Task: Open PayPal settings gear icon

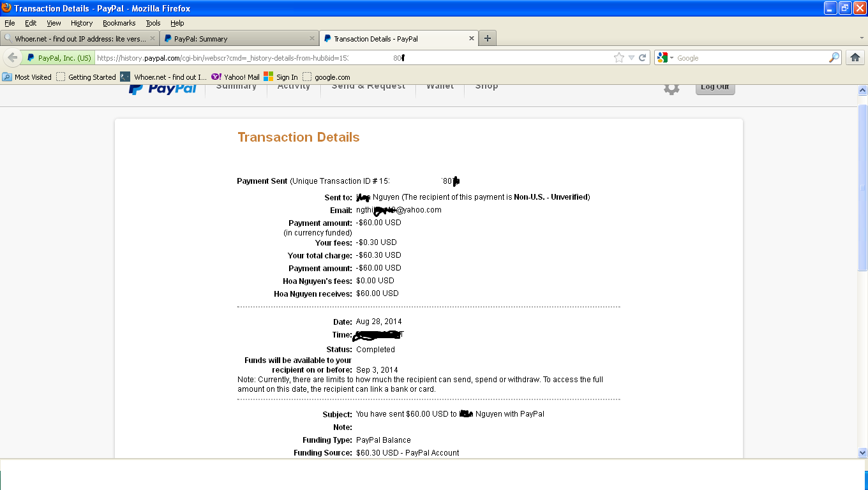Action: pyautogui.click(x=671, y=89)
